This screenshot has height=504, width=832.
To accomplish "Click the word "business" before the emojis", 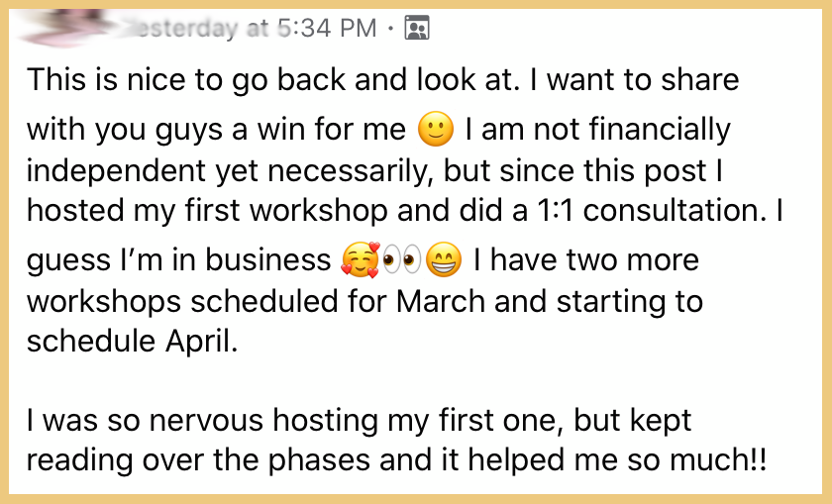I will tap(268, 260).
